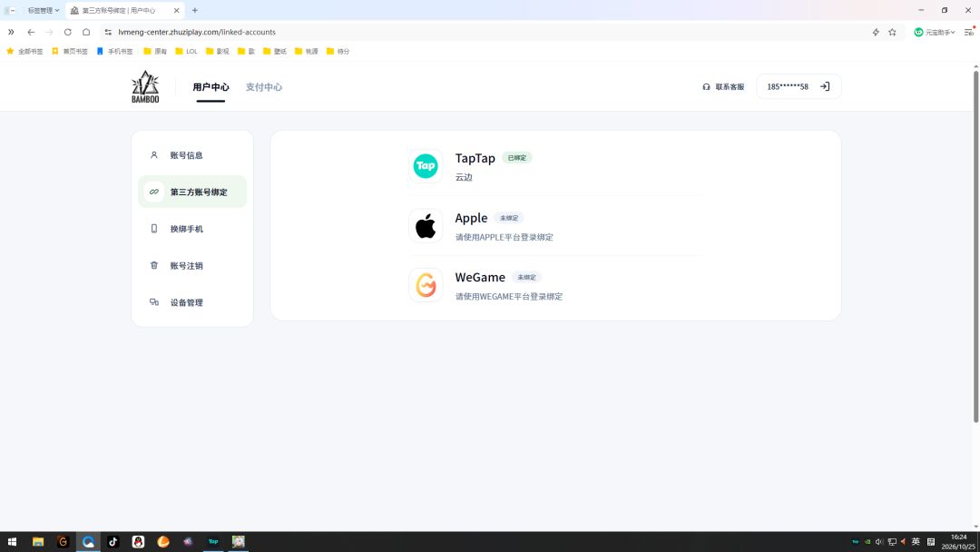
Task: Open 账号信息 in the sidebar
Action: point(192,155)
